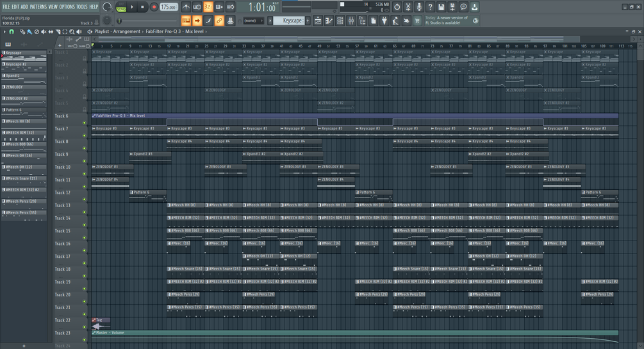Screen dimensions: 644x349
Task: Open the playlist view icon
Action: 318,21
